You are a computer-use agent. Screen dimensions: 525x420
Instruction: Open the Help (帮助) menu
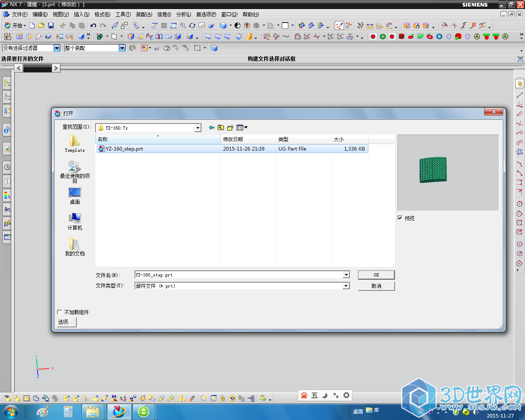point(251,14)
